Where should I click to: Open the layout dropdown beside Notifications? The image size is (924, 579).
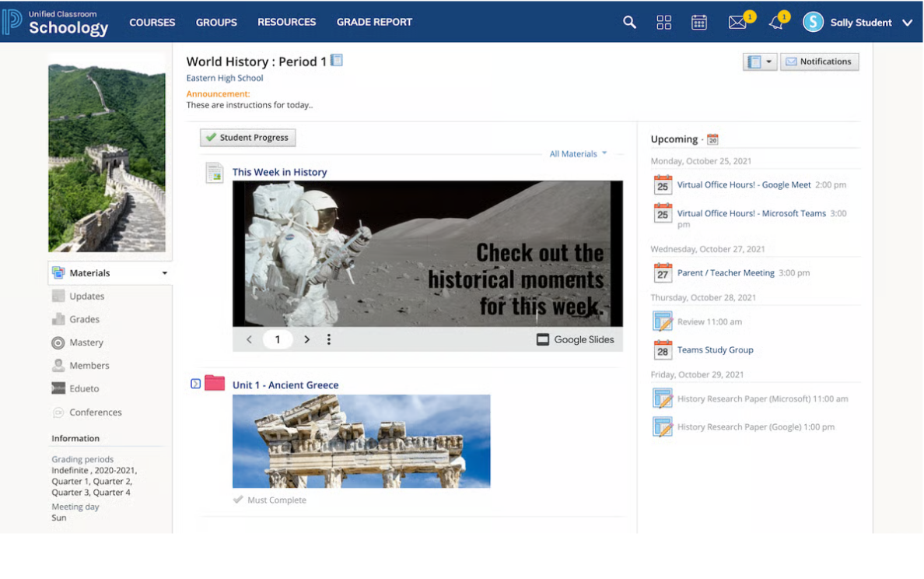click(x=760, y=61)
